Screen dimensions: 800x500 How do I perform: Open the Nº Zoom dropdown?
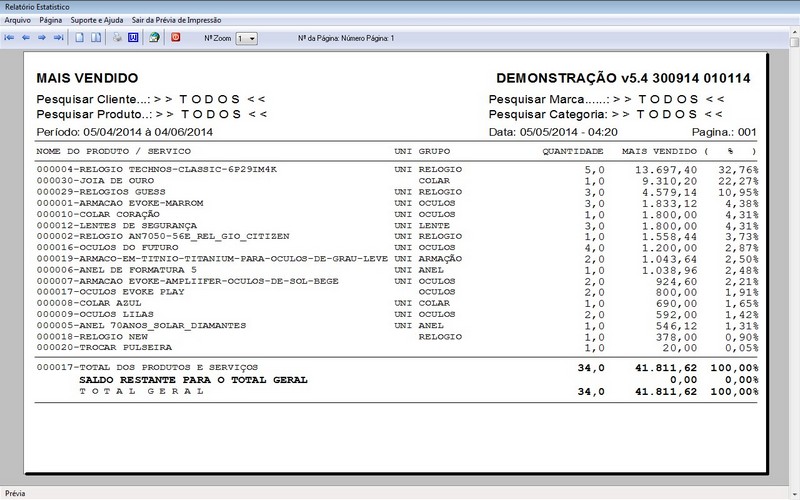[247, 38]
